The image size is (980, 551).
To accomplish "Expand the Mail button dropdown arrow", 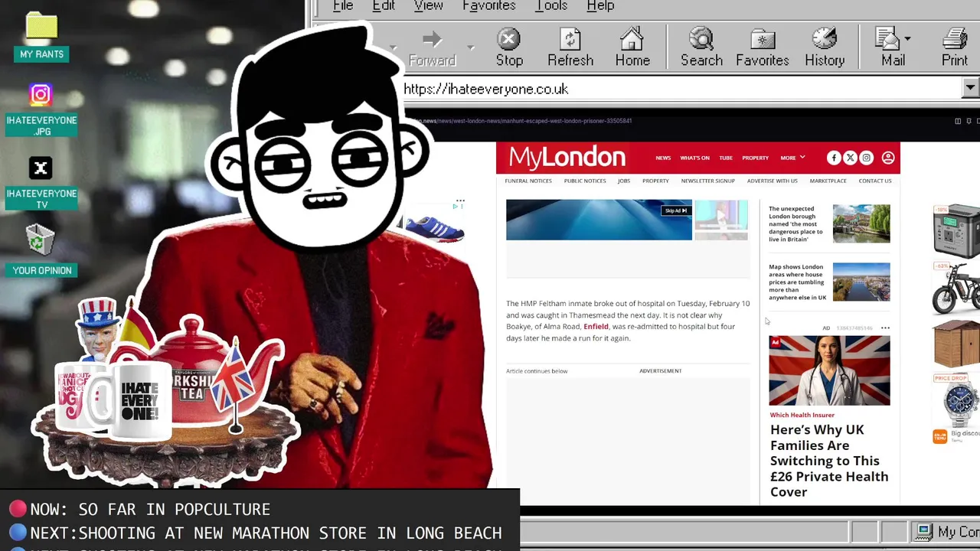I will pyautogui.click(x=907, y=38).
